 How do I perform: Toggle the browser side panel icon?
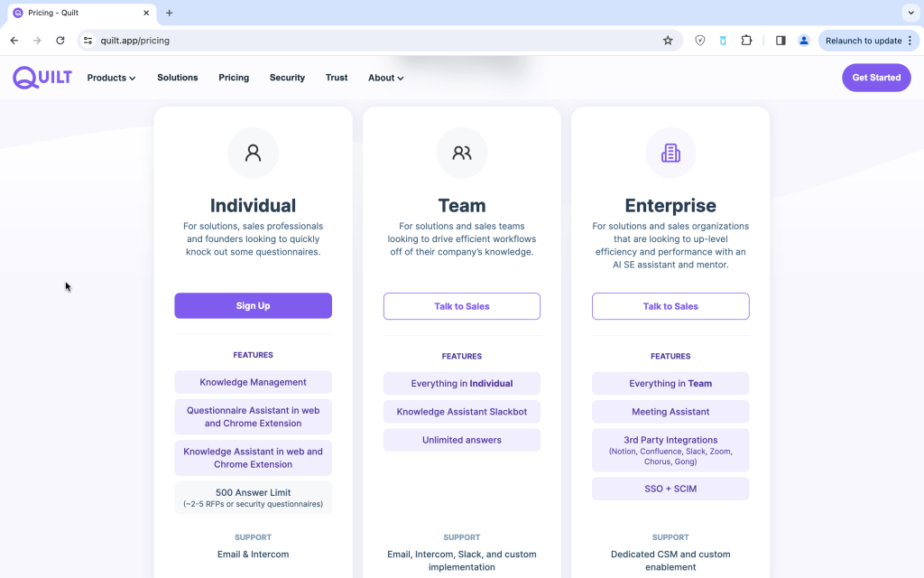point(781,41)
